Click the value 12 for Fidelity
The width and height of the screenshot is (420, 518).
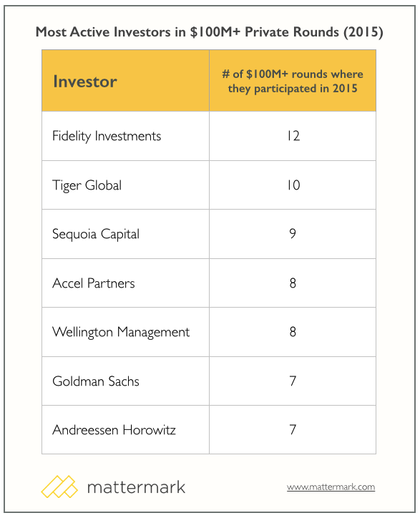(293, 136)
